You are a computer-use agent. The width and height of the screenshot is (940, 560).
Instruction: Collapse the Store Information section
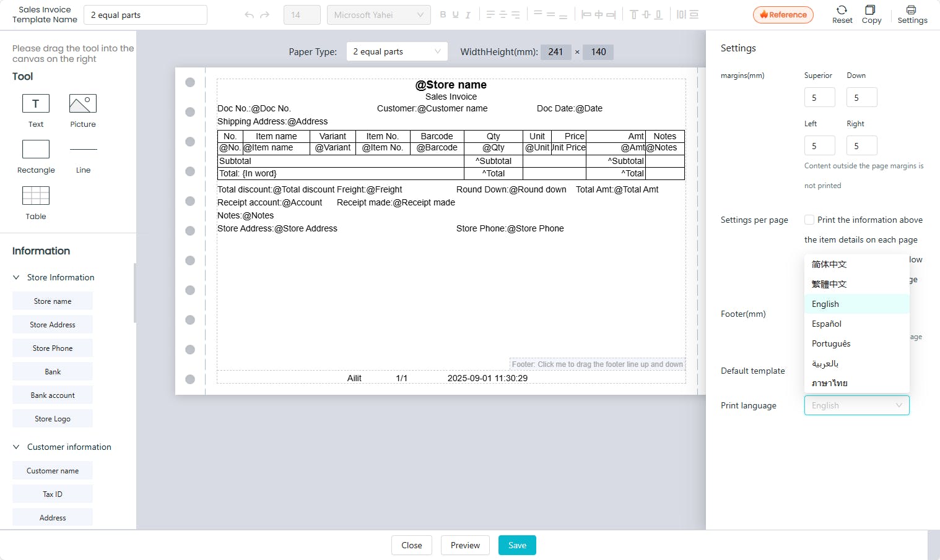pos(16,277)
